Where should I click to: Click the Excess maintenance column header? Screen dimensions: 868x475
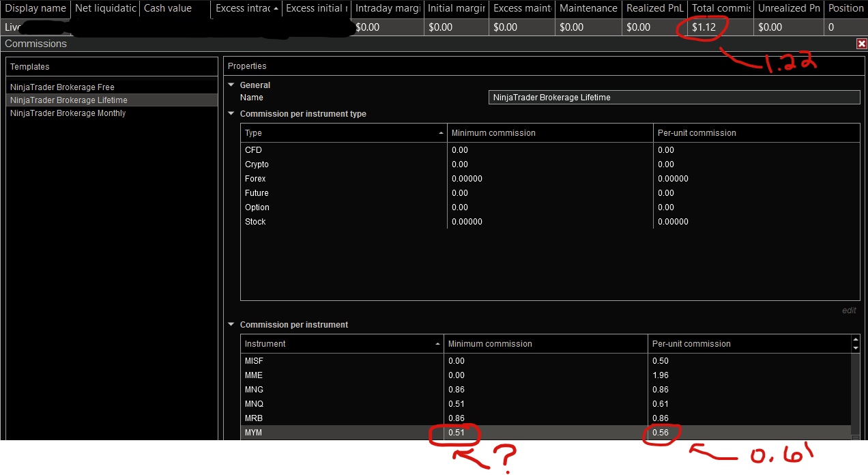(522, 9)
